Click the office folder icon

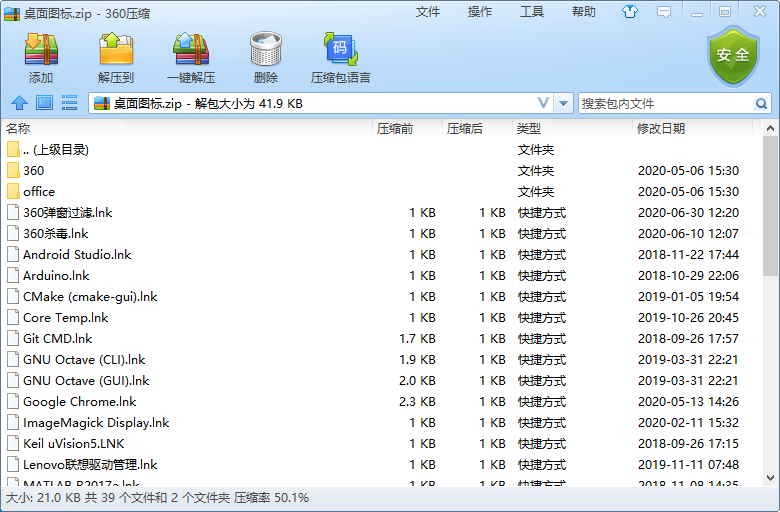tap(13, 192)
